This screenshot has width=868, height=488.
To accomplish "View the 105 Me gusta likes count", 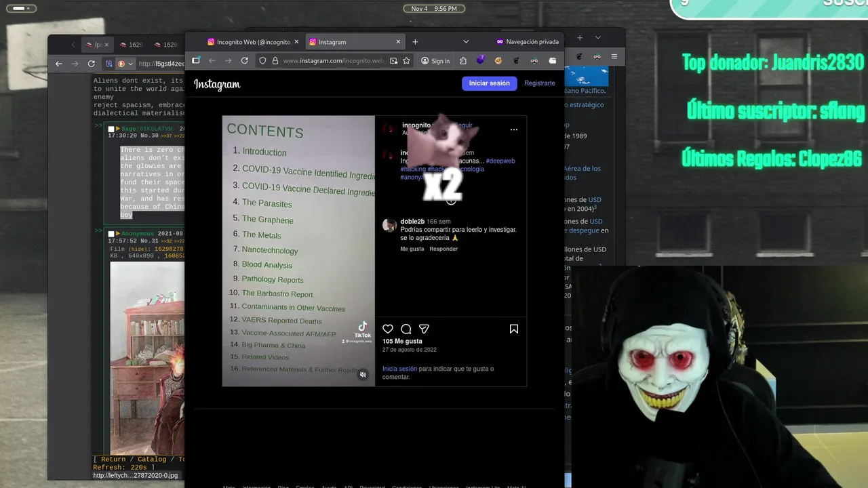I will coord(402,342).
